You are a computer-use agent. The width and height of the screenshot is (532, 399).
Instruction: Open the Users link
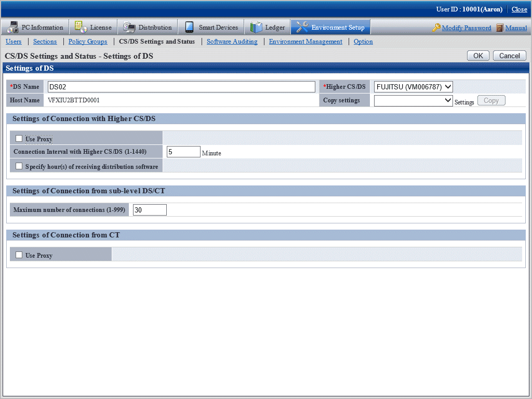pyautogui.click(x=14, y=42)
